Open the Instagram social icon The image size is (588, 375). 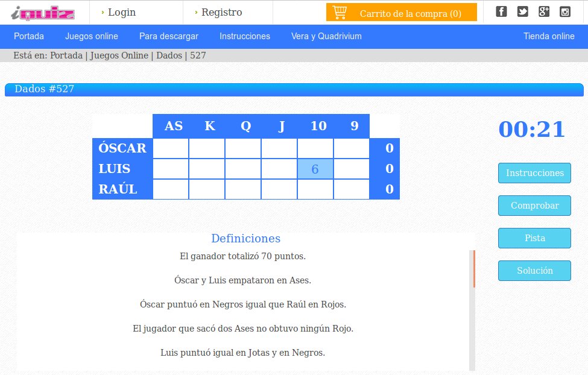(565, 11)
